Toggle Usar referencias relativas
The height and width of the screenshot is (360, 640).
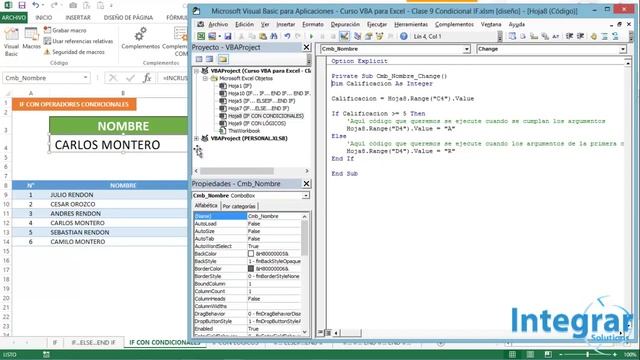pos(78,41)
